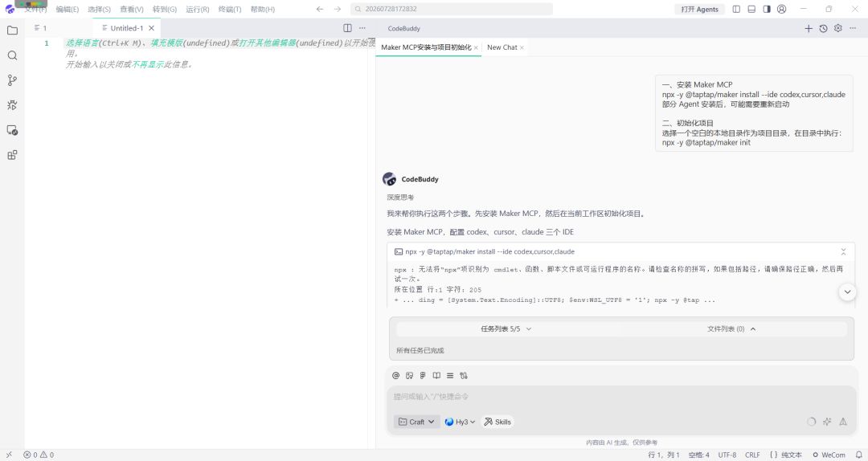This screenshot has width=868, height=461.
Task: Open the 文件(F) menu
Action: (x=35, y=10)
